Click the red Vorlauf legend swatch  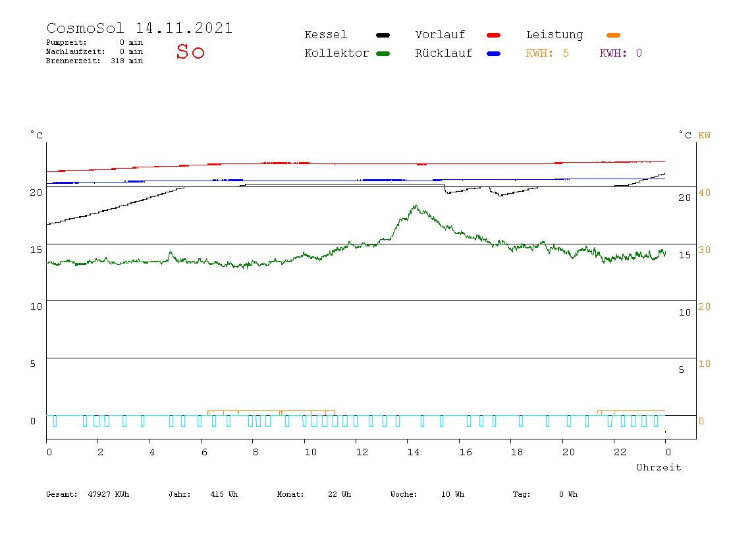[x=493, y=35]
